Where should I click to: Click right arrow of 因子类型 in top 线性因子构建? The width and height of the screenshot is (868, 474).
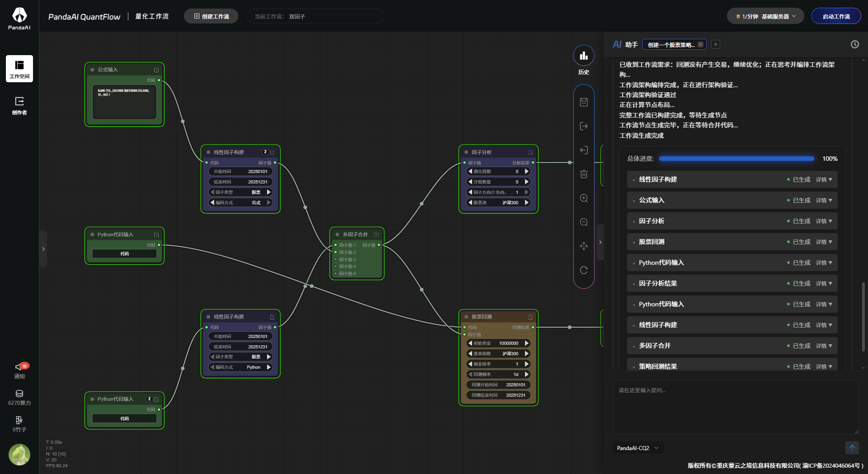pyautogui.click(x=269, y=192)
